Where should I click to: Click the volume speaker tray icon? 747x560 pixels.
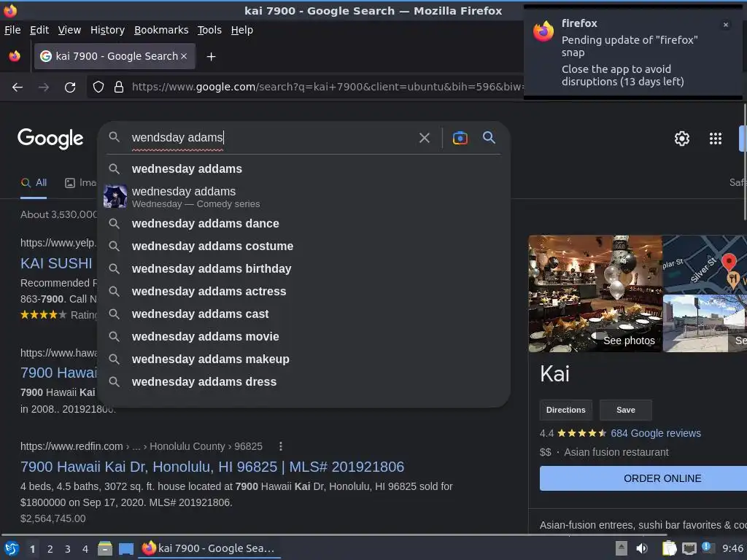(642, 548)
